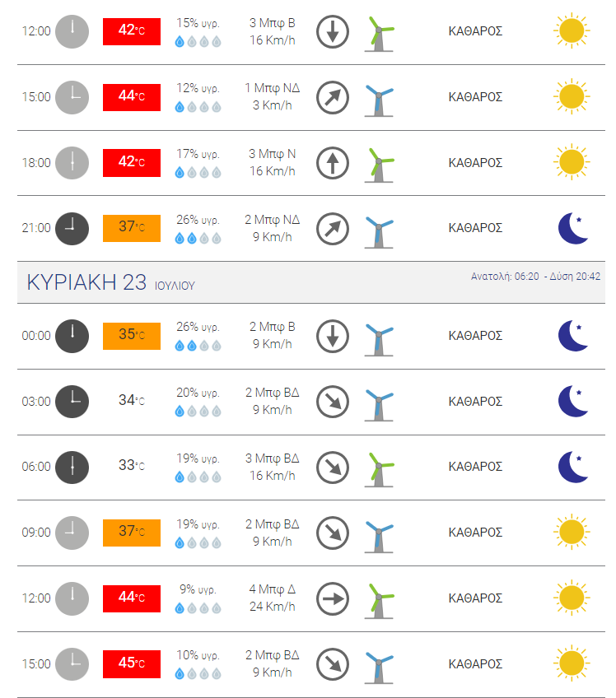The image size is (616, 698).
Task: Click the Ανατολή 06:20 - Δύση 20:42 text
Action: point(535,277)
